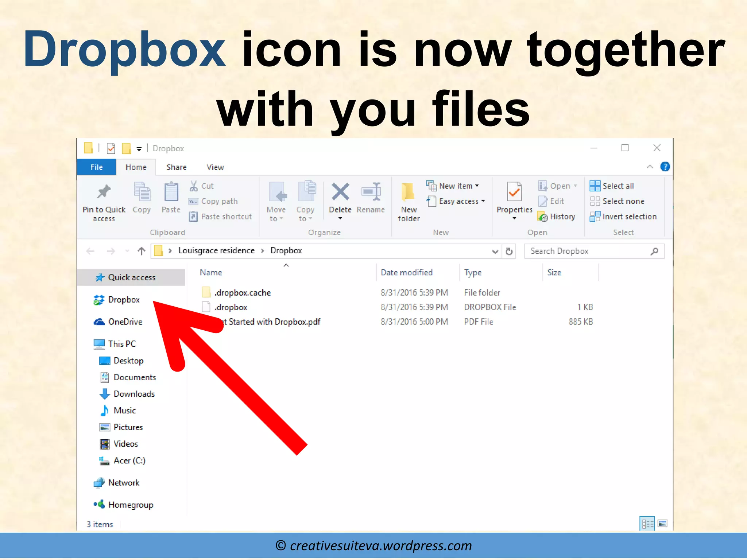Select Quick access in navigation pane
Viewport: 747px width, 560px height.
pyautogui.click(x=132, y=277)
